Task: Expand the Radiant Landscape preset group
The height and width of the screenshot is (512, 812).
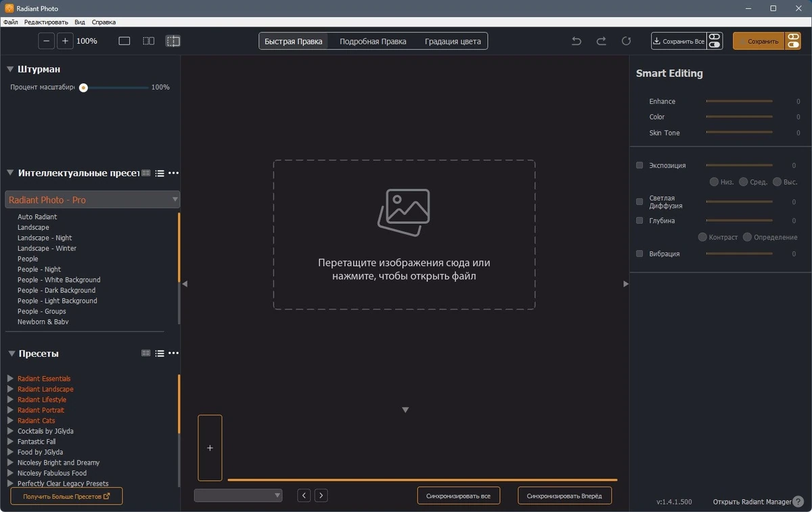Action: 10,389
